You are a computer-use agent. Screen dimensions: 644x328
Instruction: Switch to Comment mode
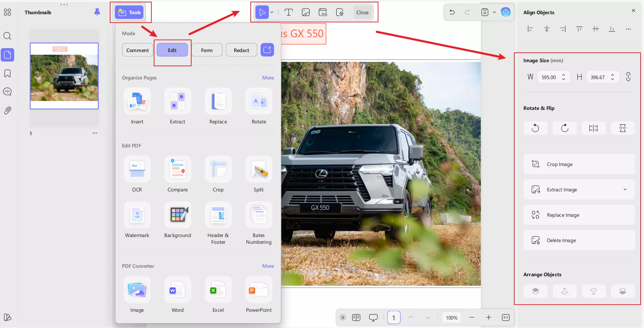point(137,50)
